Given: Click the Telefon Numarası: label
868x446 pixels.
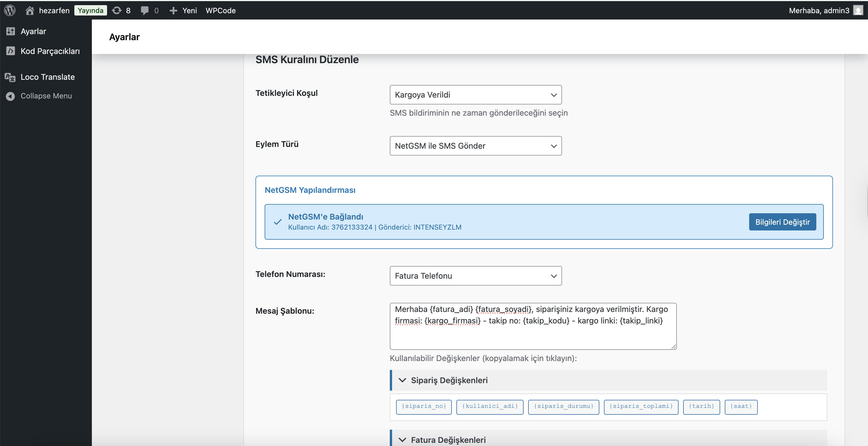Looking at the screenshot, I should (290, 274).
